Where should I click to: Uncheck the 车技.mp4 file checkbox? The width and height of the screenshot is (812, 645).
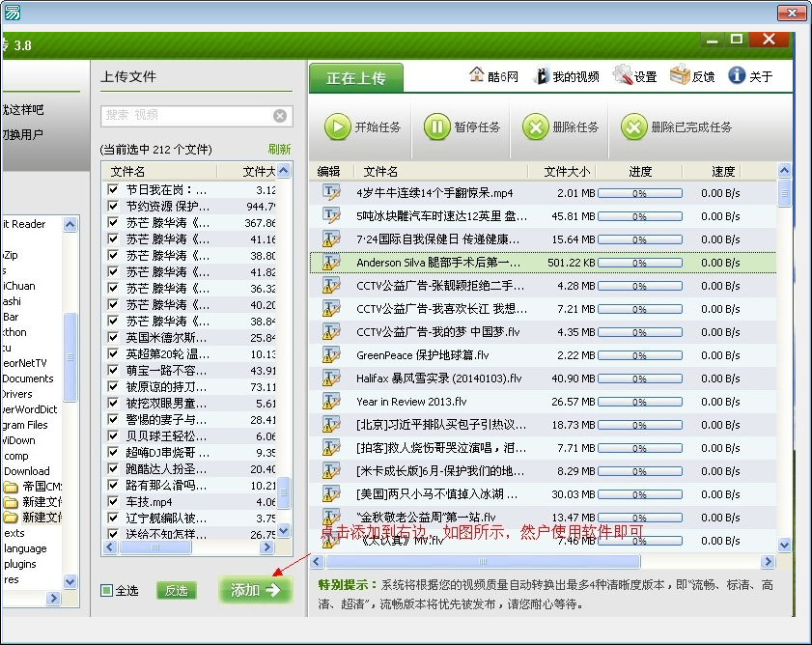(x=113, y=502)
